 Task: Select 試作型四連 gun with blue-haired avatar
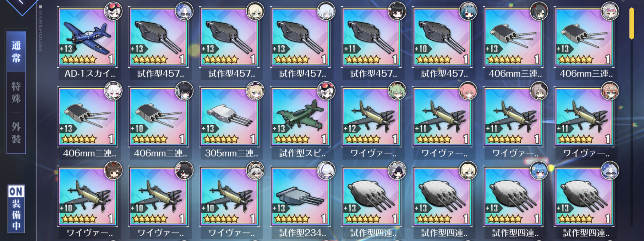(x=513, y=196)
